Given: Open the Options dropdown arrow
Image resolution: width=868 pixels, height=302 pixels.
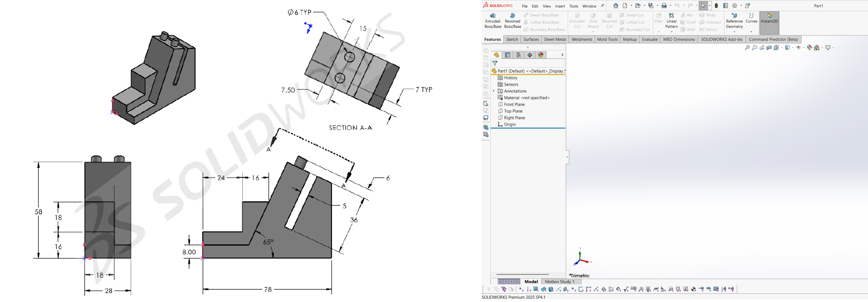Looking at the screenshot, I should tap(741, 6).
